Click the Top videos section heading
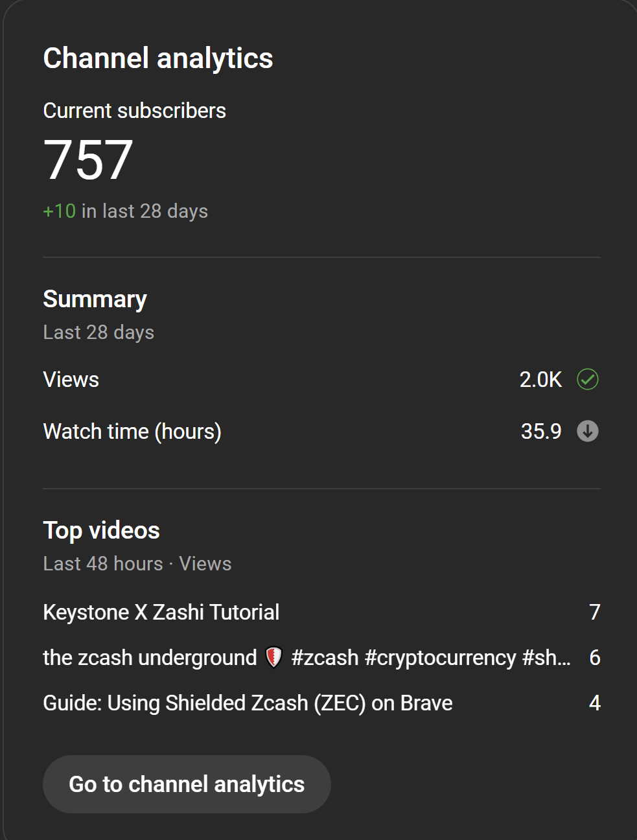Viewport: 637px width, 840px height. point(101,530)
